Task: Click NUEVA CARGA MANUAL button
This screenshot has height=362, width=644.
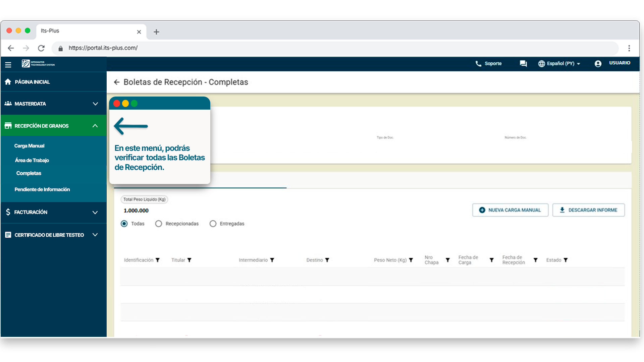Action: tap(510, 210)
